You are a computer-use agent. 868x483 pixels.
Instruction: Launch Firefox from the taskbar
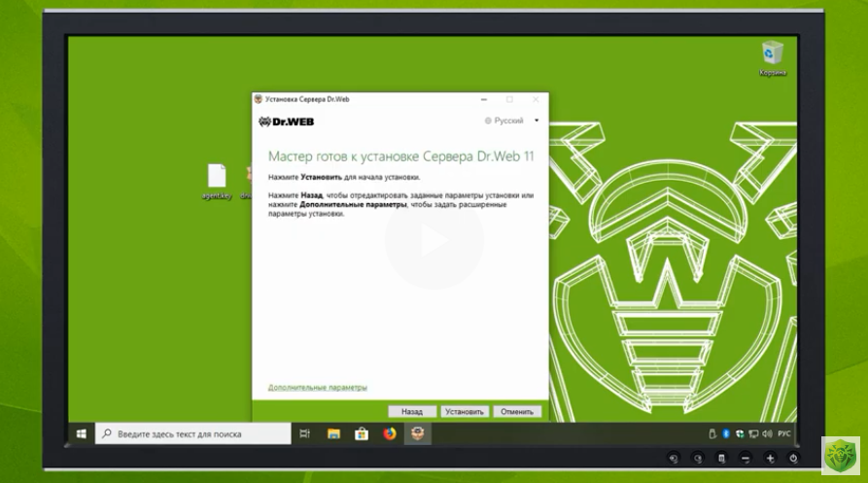[390, 433]
